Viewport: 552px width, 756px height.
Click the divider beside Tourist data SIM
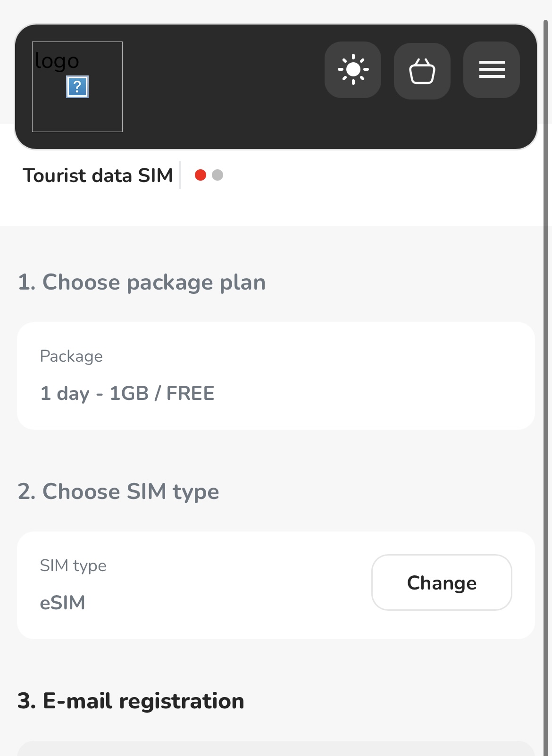(x=180, y=175)
